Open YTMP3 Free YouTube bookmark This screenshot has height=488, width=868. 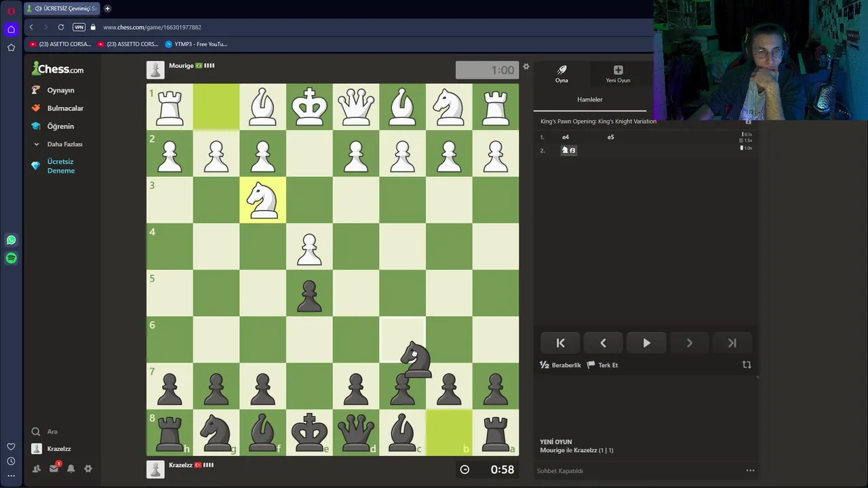197,44
